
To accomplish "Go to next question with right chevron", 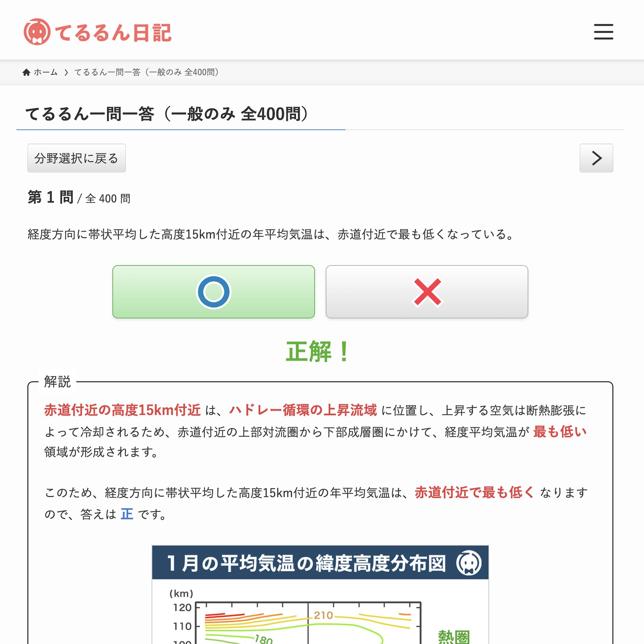I will (x=596, y=158).
